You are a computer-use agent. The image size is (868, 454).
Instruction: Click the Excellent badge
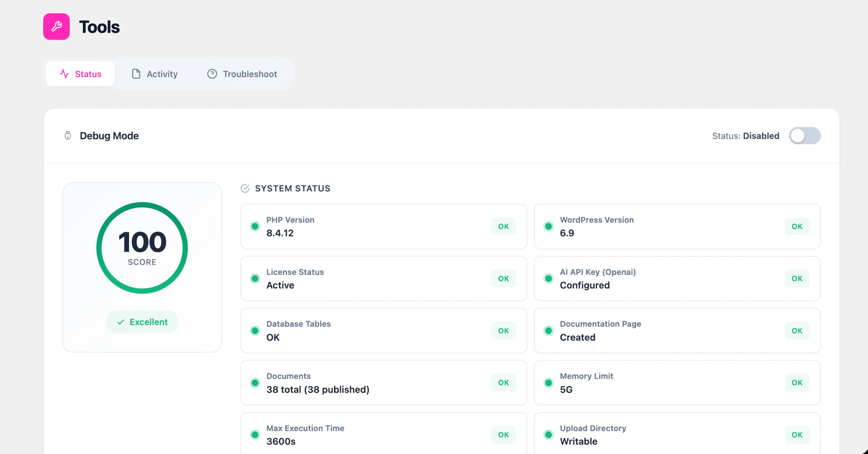coord(142,322)
